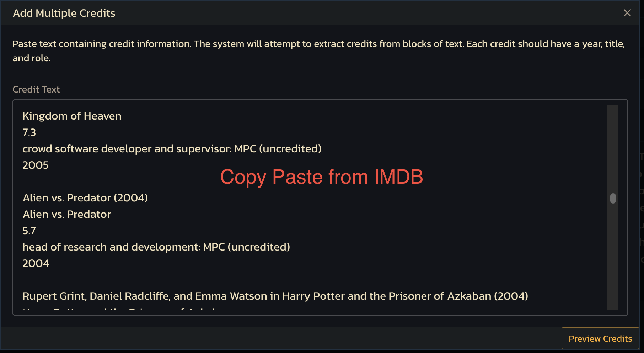Image resolution: width=644 pixels, height=353 pixels.
Task: Place cursor on the standalone 2004 line
Action: (x=36, y=263)
